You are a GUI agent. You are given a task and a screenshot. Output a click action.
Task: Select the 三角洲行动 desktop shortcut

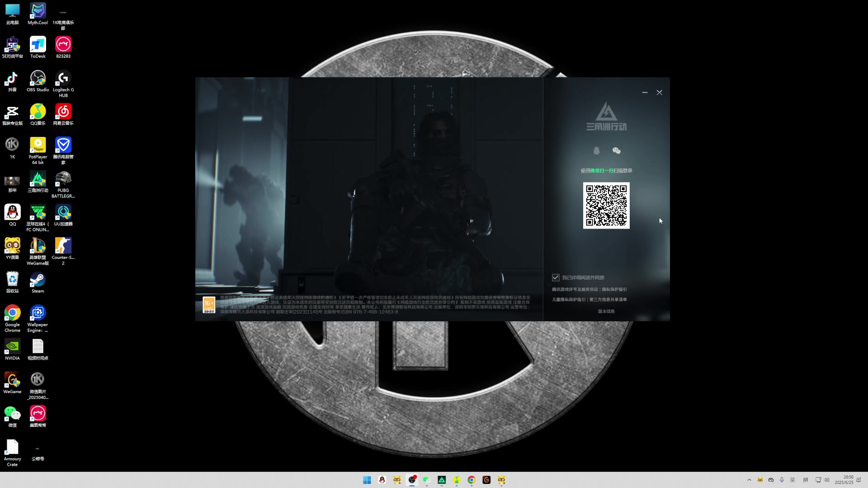[38, 182]
